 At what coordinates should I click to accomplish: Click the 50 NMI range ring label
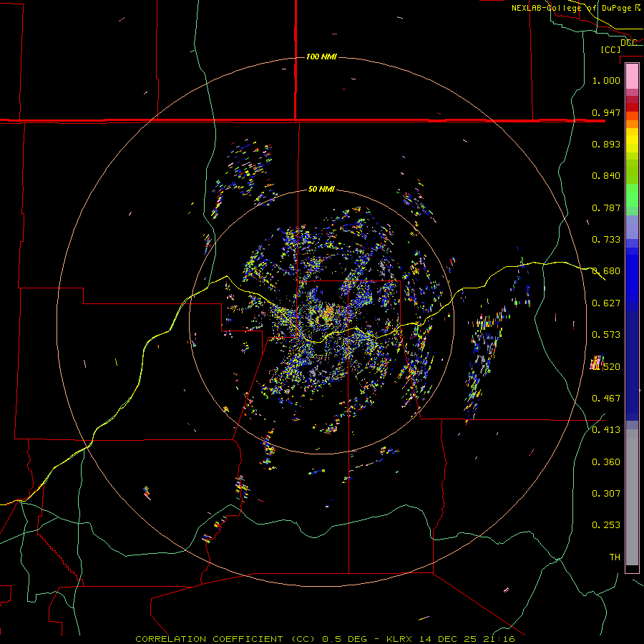pos(321,189)
